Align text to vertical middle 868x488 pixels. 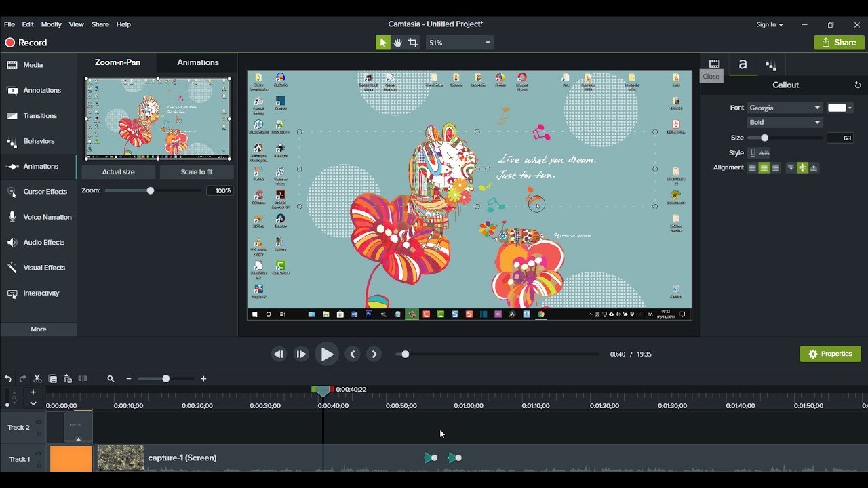click(802, 167)
